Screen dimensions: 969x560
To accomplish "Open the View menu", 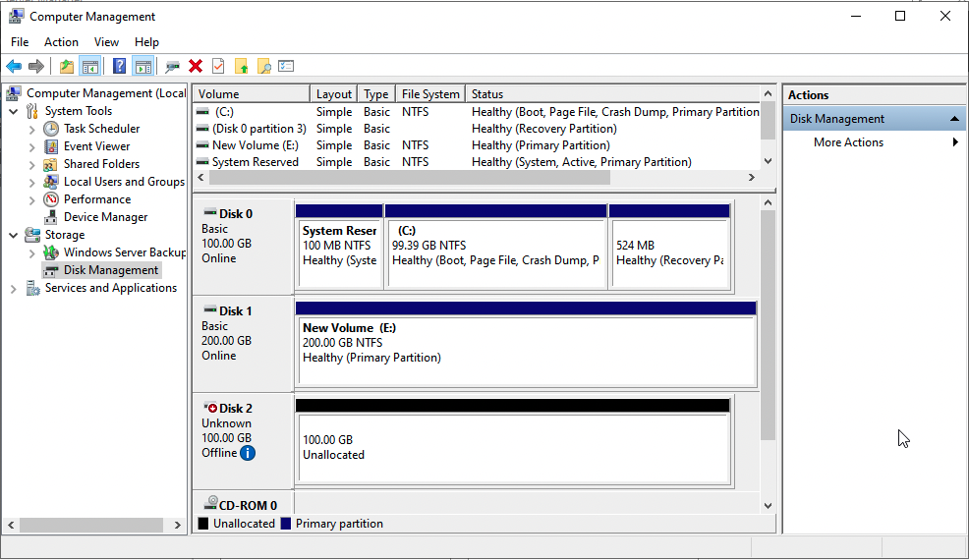I will [x=106, y=42].
